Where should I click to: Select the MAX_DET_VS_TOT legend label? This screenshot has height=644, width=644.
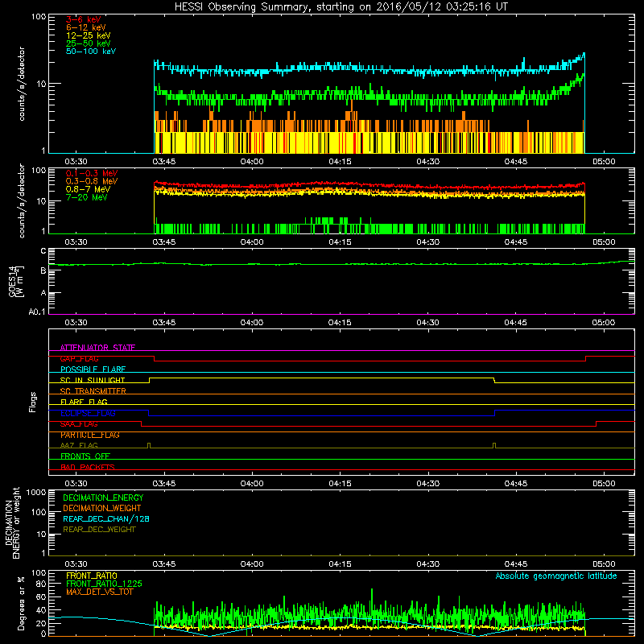click(x=100, y=592)
